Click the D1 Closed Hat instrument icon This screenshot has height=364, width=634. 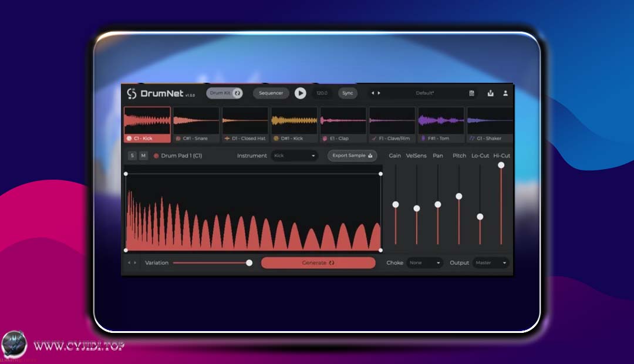(x=227, y=139)
